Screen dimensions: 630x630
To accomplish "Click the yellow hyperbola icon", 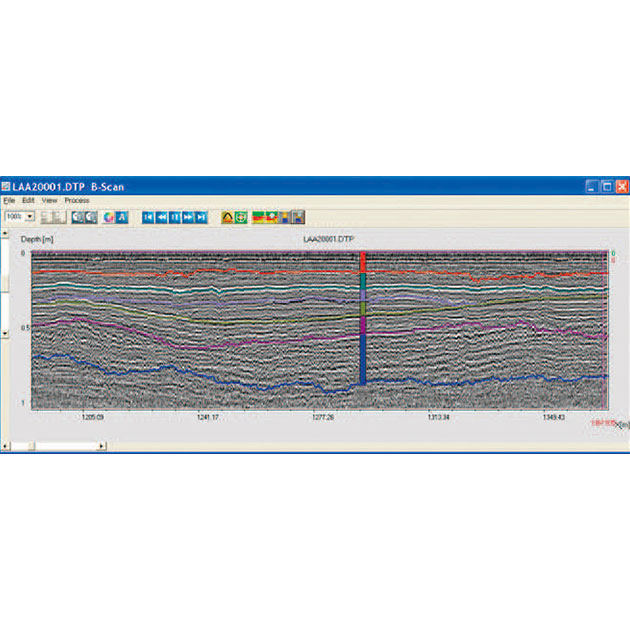I will pos(227,217).
